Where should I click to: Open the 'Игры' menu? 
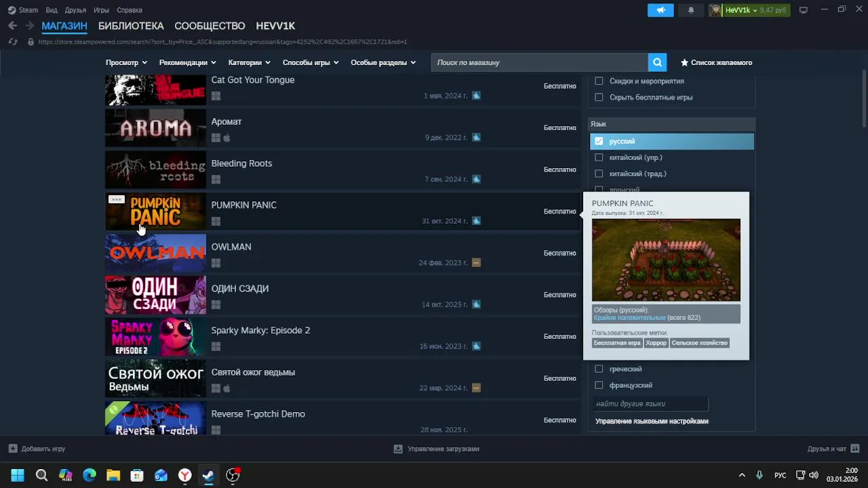pyautogui.click(x=102, y=10)
